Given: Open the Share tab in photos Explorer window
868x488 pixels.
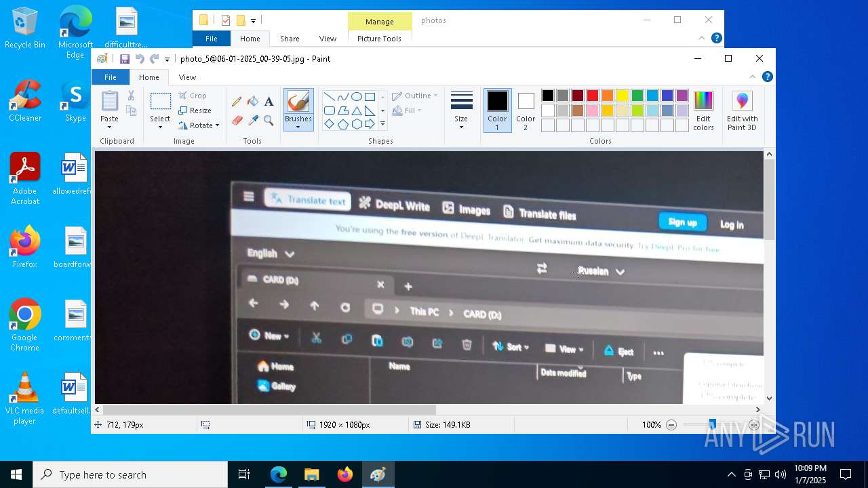Looking at the screenshot, I should point(290,39).
